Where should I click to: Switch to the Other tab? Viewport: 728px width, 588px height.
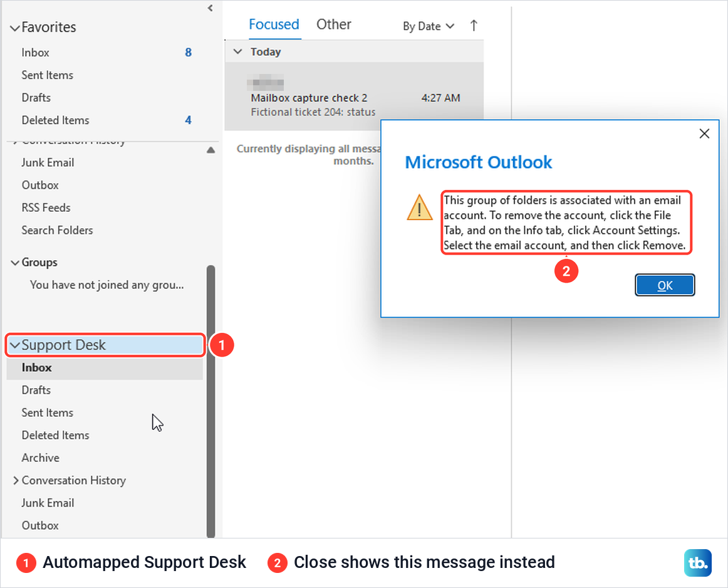(x=334, y=24)
